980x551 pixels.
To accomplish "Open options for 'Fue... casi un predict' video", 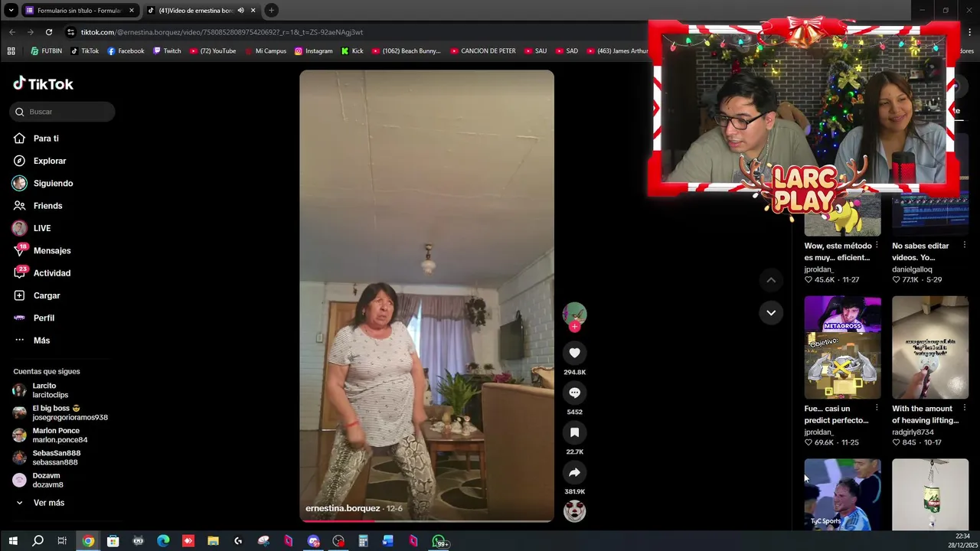I will (x=877, y=409).
